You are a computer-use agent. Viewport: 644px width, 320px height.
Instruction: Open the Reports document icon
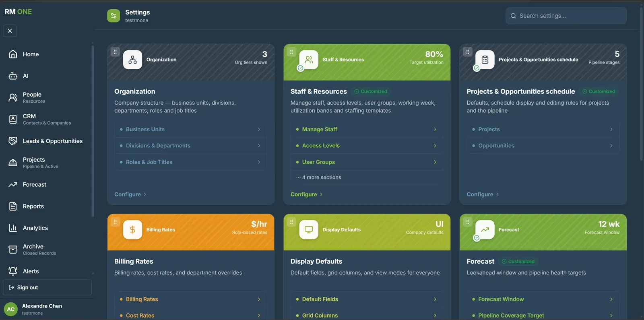[13, 206]
